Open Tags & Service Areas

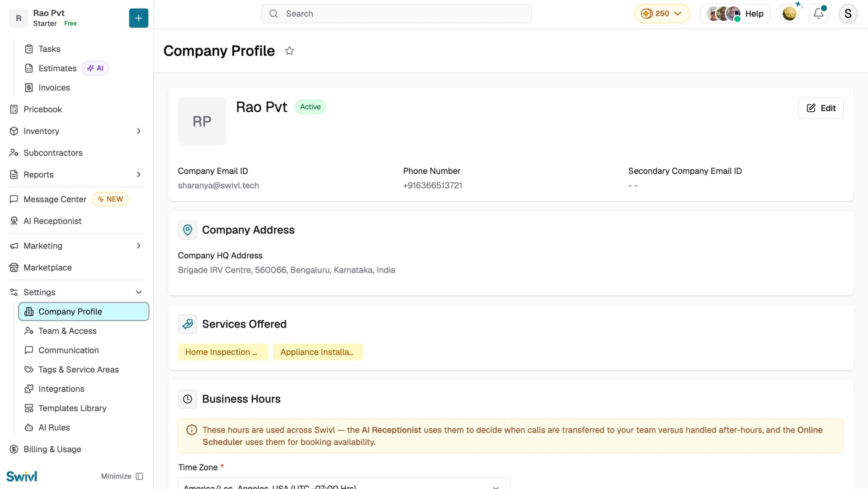pos(79,370)
